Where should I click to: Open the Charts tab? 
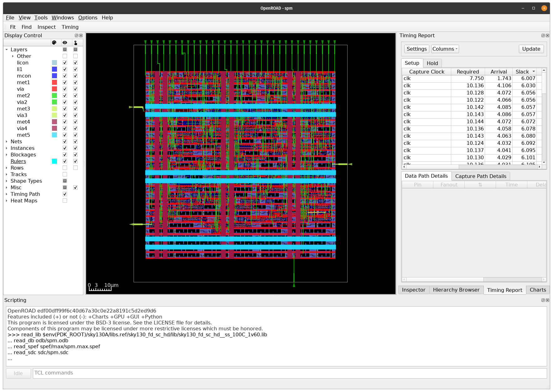(538, 290)
